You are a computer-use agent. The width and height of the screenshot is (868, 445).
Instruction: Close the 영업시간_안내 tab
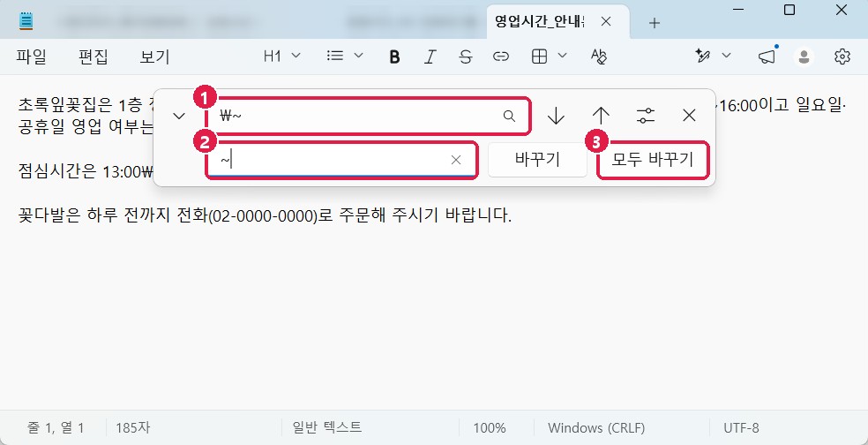(x=606, y=21)
